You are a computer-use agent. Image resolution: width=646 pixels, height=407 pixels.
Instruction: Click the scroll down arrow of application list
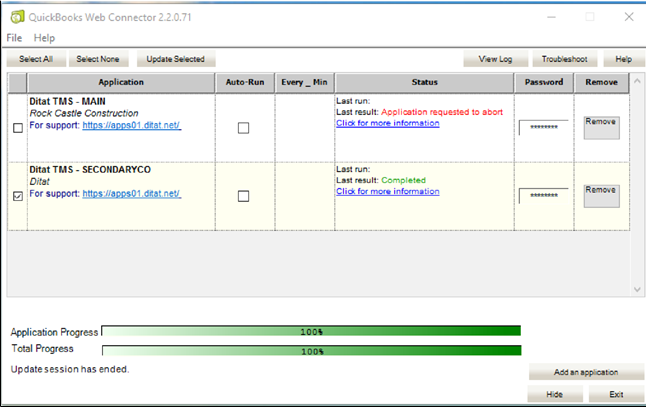click(x=637, y=290)
